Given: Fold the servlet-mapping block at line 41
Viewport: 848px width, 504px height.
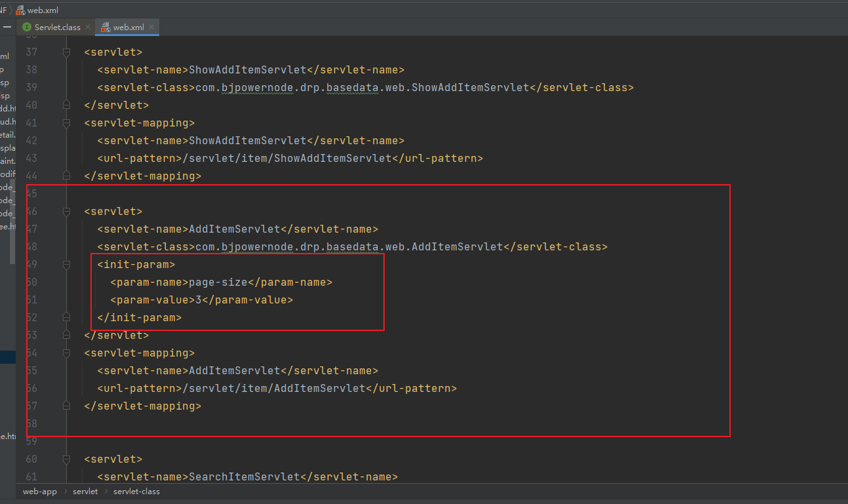Looking at the screenshot, I should (x=66, y=123).
